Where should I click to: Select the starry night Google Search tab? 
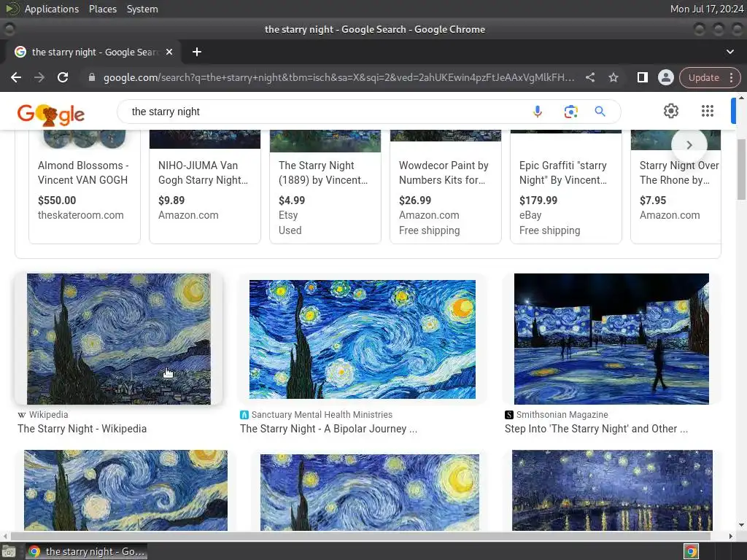tap(93, 52)
